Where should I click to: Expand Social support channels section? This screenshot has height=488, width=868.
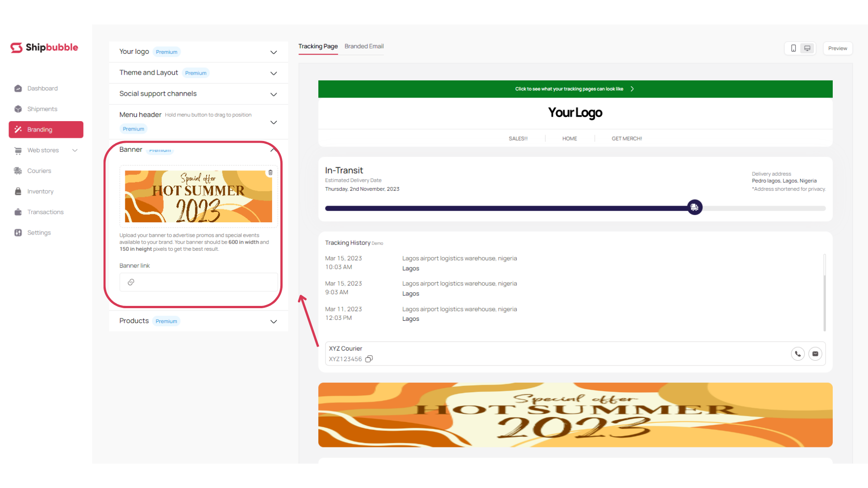point(274,94)
